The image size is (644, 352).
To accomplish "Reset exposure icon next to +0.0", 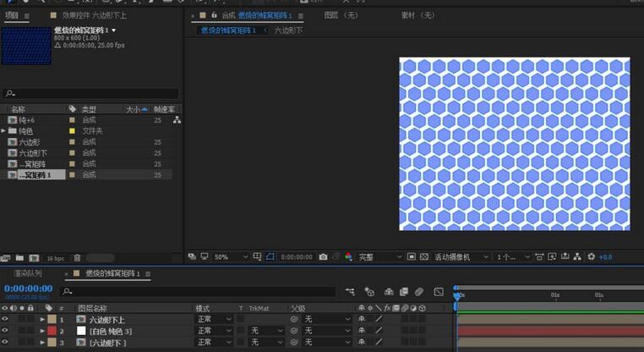I will (592, 256).
